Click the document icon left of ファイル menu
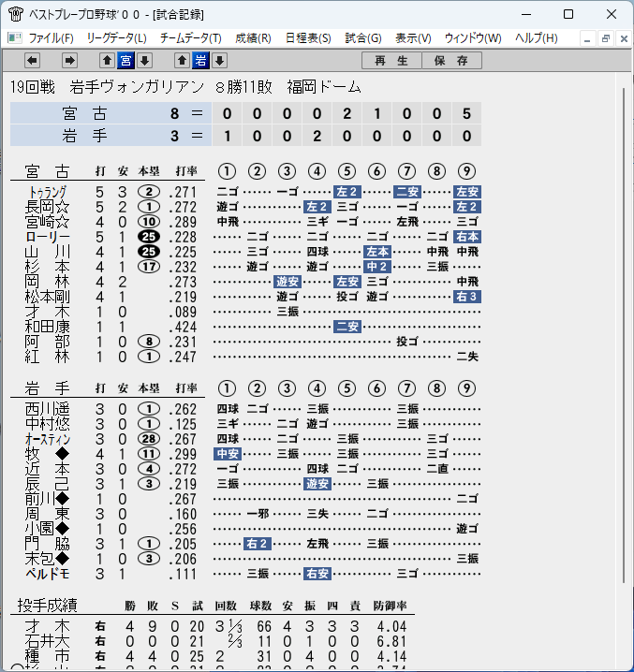Viewport: 634px width, 672px height. [15, 38]
